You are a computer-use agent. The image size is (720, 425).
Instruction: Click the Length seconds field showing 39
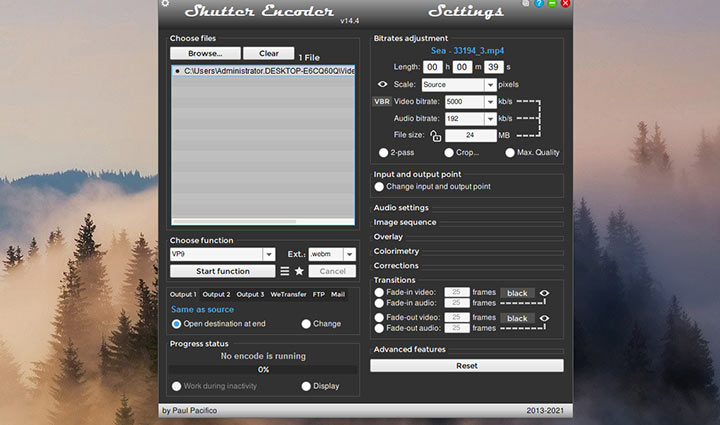(x=494, y=67)
